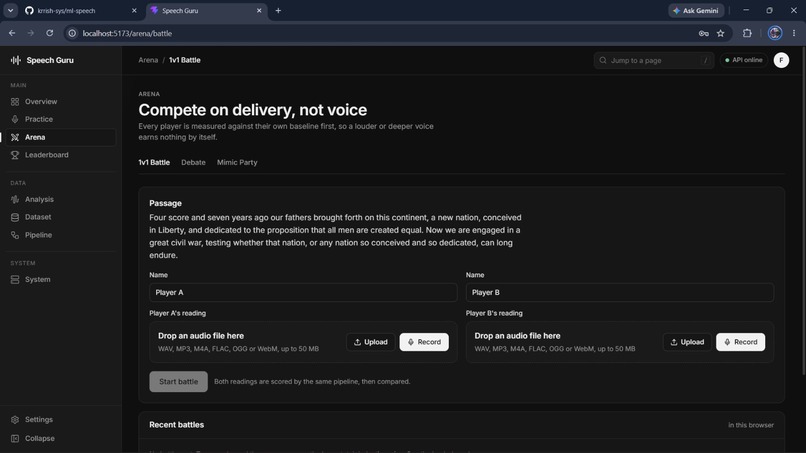
Task: Click the Player A drop audio zone
Action: coord(303,342)
